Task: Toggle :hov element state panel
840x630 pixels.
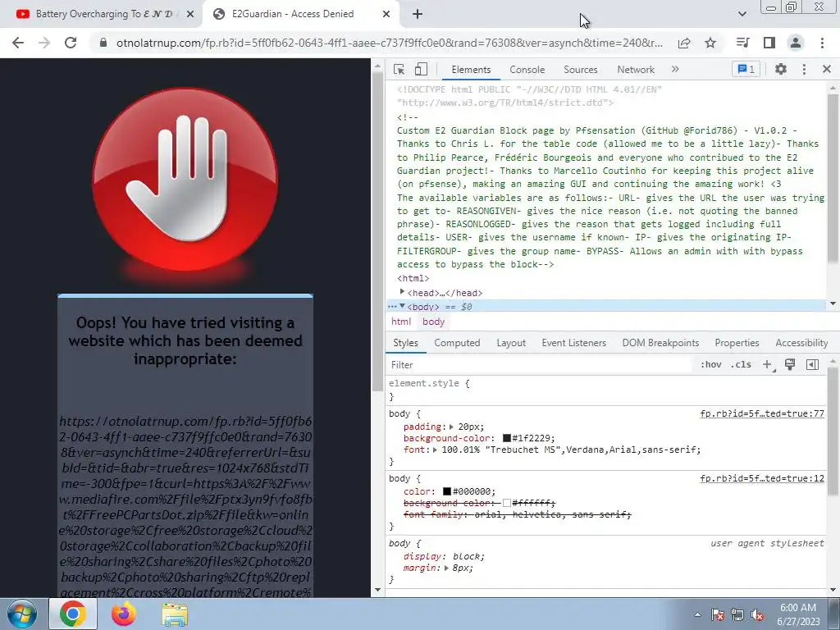Action: pyautogui.click(x=710, y=365)
